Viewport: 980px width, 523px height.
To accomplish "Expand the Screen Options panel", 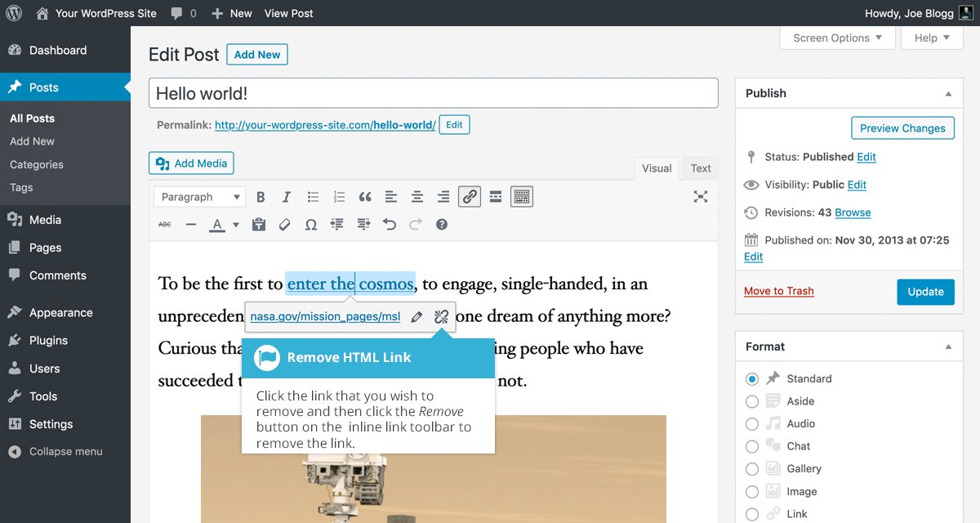I will click(x=837, y=38).
